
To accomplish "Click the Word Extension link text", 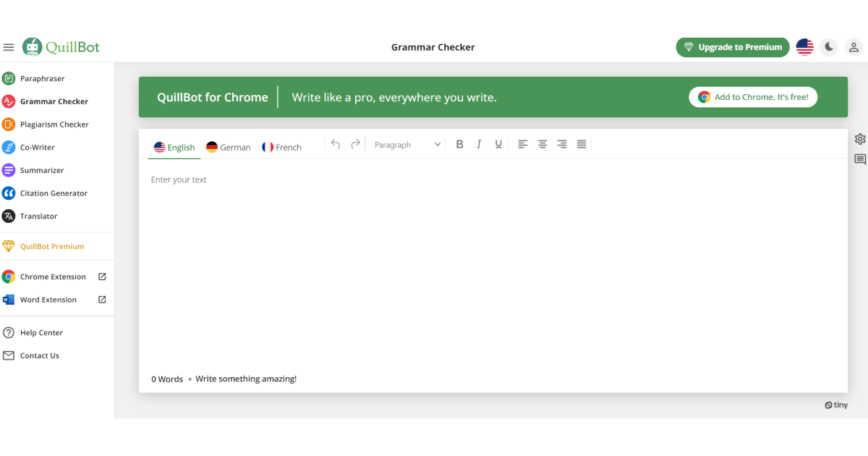I will [x=48, y=300].
